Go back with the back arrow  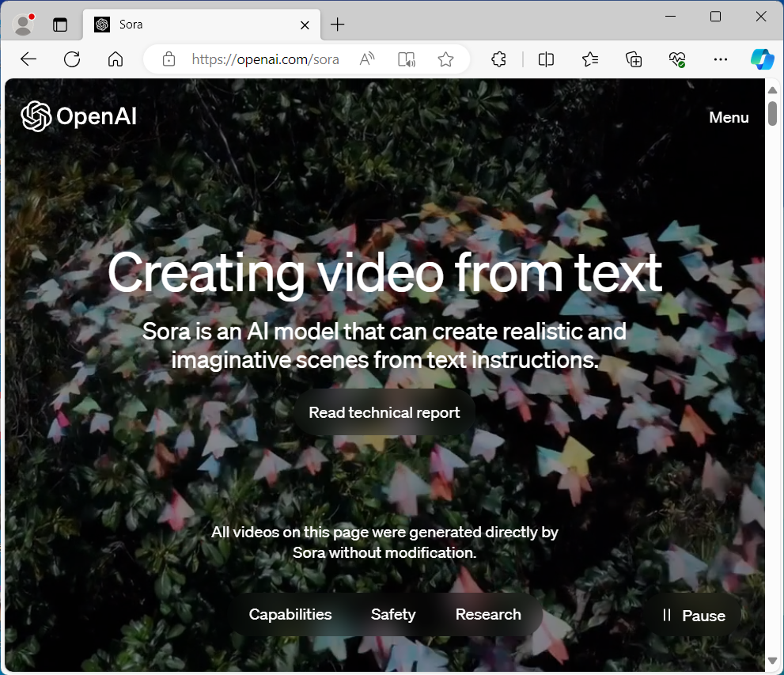click(x=28, y=59)
